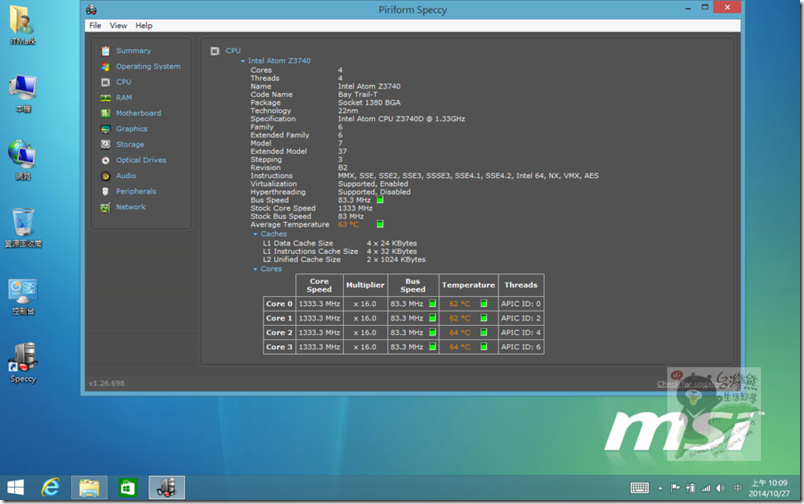The width and height of the screenshot is (804, 504).
Task: Click the CPU header icon in main panel
Action: [x=215, y=51]
